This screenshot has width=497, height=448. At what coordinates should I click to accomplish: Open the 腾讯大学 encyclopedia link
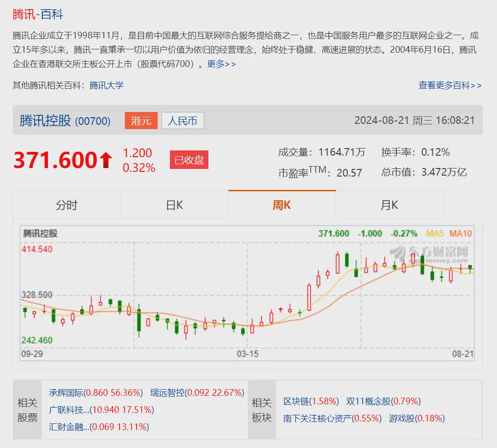point(106,85)
